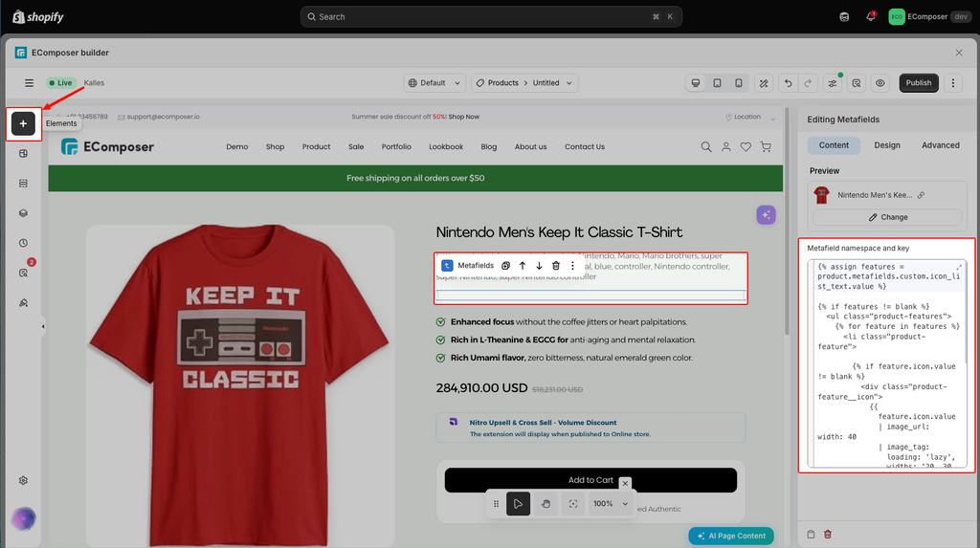Image resolution: width=980 pixels, height=548 pixels.
Task: Close the EComposer builder window
Action: coord(959,53)
